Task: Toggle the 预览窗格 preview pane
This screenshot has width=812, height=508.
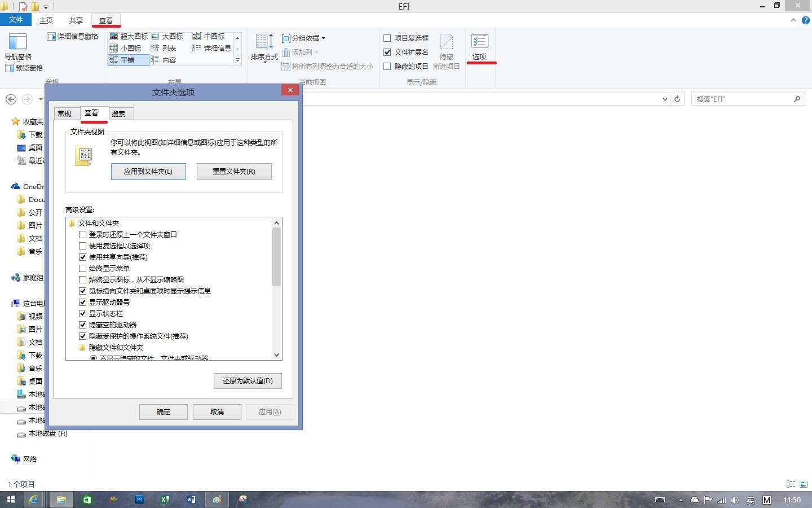Action: pos(24,68)
